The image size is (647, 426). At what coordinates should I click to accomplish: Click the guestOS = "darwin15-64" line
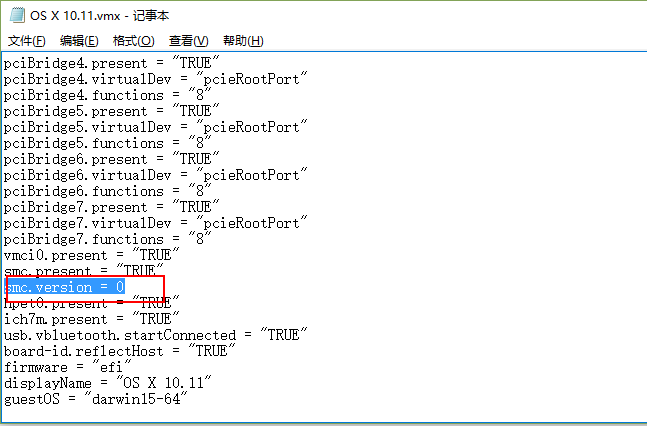coord(95,399)
